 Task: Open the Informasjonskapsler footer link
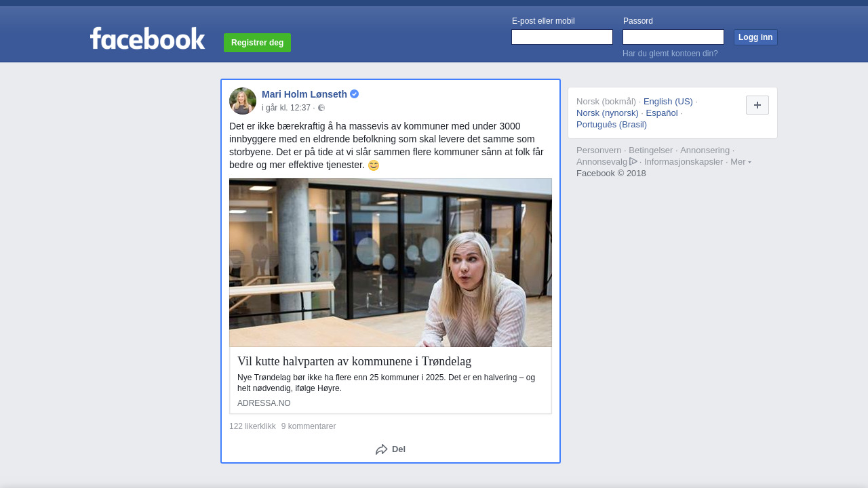tap(684, 162)
